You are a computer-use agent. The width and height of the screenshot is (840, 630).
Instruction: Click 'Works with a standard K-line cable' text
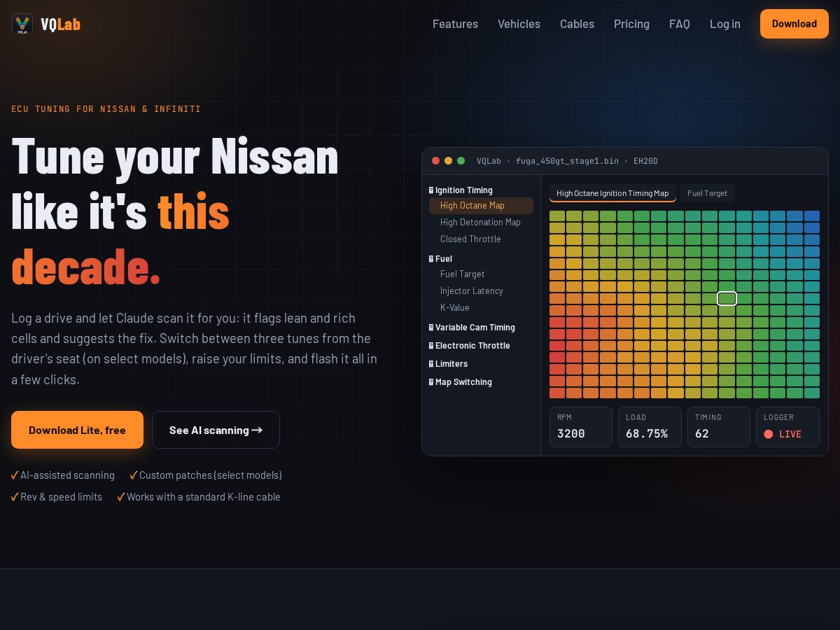(x=204, y=497)
